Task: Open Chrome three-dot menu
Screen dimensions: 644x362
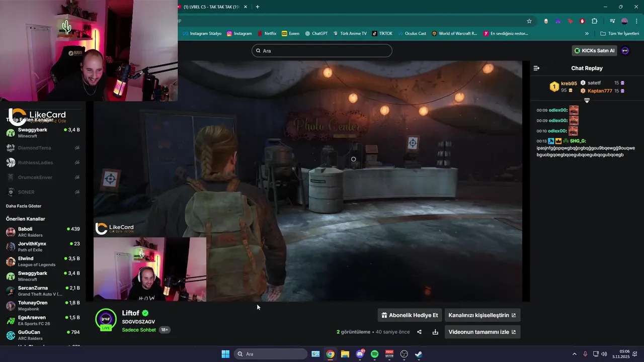Action: [636, 21]
